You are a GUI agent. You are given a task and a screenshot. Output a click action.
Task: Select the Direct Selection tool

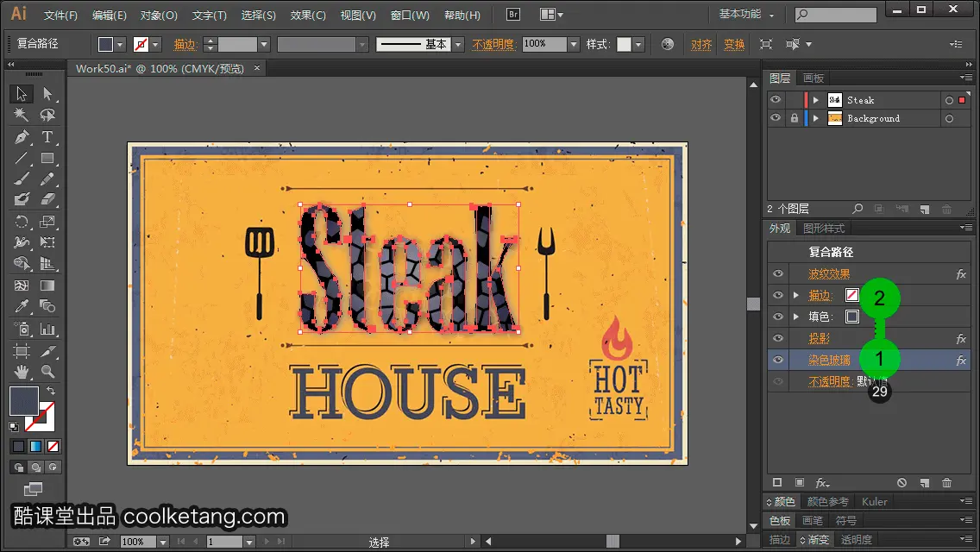coord(47,94)
